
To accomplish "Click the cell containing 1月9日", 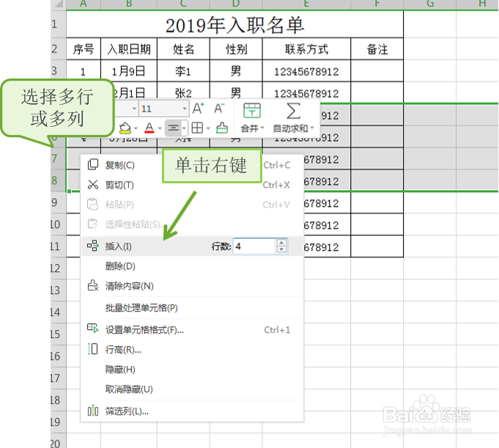I will coord(129,70).
